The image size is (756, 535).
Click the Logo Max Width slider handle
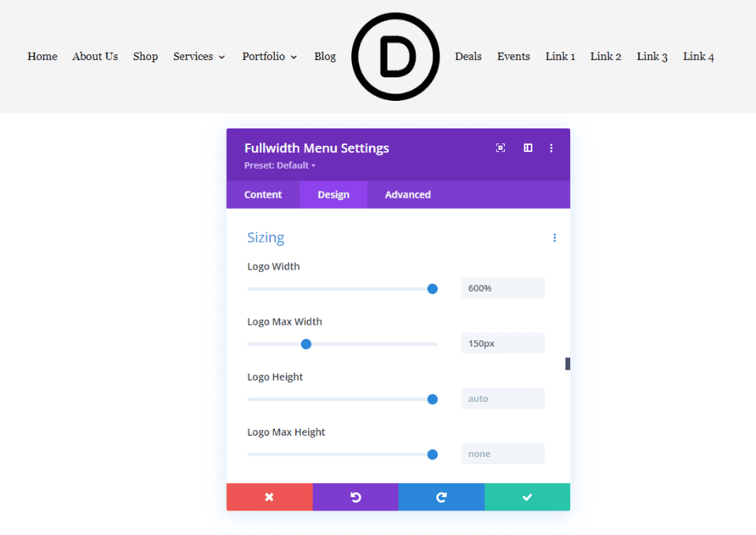pyautogui.click(x=306, y=344)
